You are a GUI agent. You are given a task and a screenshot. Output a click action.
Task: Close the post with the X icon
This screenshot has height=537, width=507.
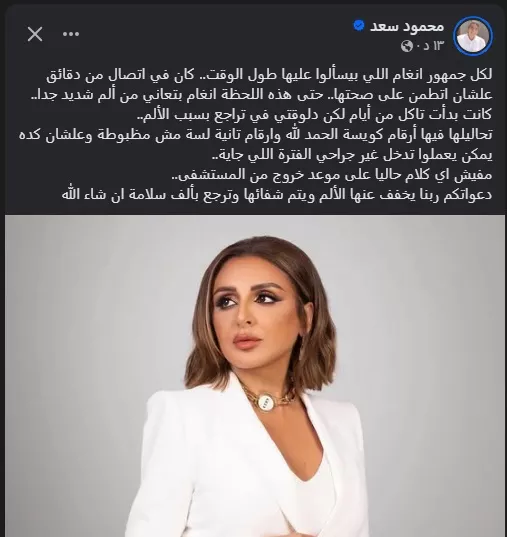click(35, 34)
